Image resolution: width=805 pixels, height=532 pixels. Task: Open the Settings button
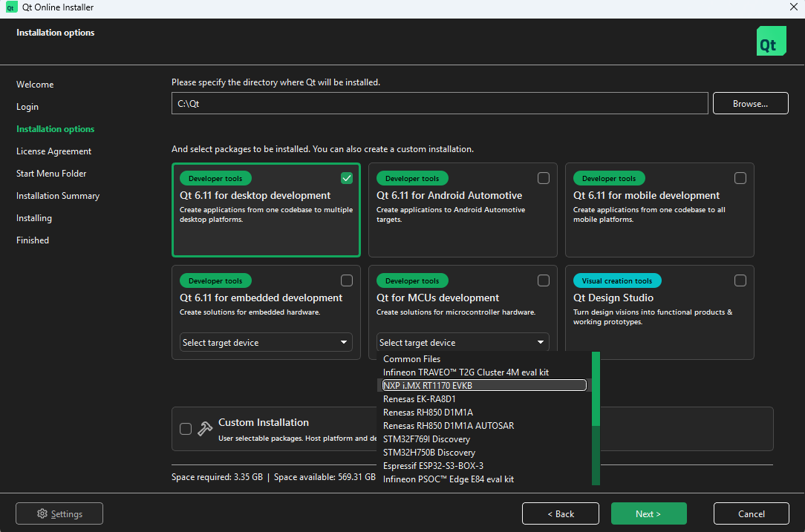tap(59, 513)
